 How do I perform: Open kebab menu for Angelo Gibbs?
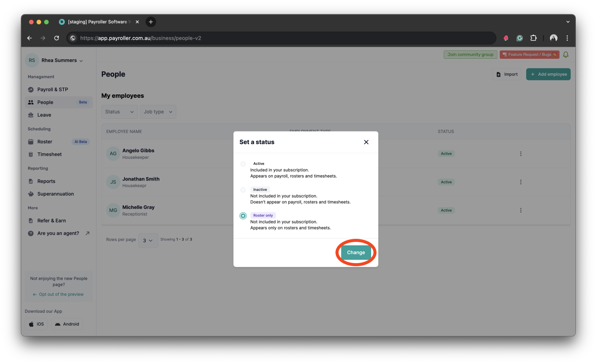tap(520, 154)
